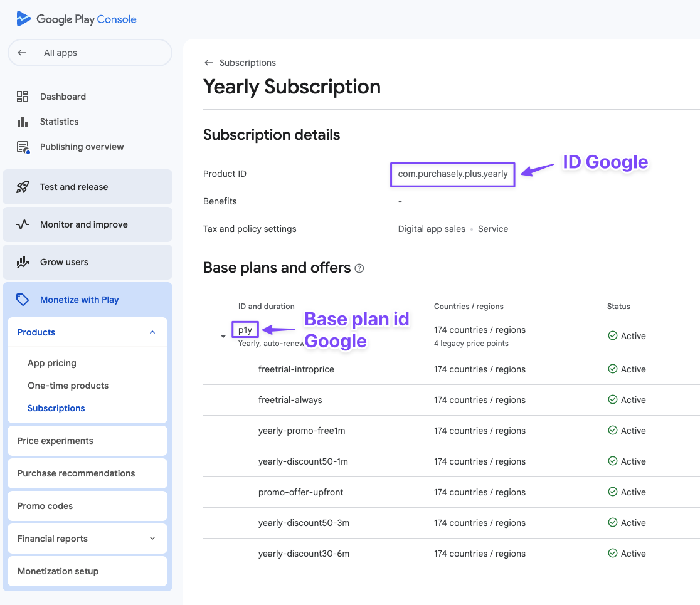Screen dimensions: 700x605
Task: Click the Active check icon for freetrial-introprice
Action: 612,369
